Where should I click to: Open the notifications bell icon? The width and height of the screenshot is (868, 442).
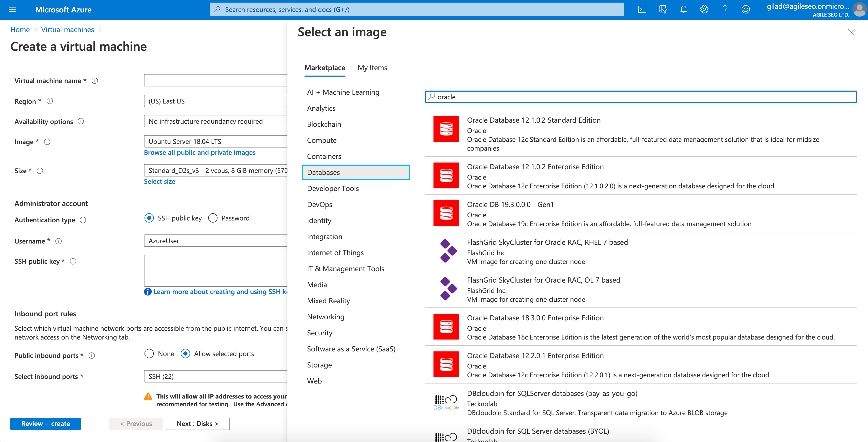pyautogui.click(x=683, y=9)
